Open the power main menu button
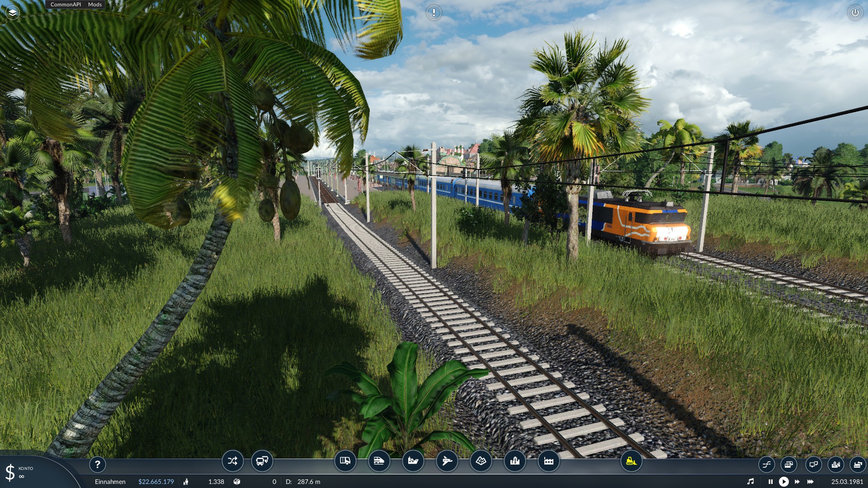The height and width of the screenshot is (488, 868). (855, 13)
